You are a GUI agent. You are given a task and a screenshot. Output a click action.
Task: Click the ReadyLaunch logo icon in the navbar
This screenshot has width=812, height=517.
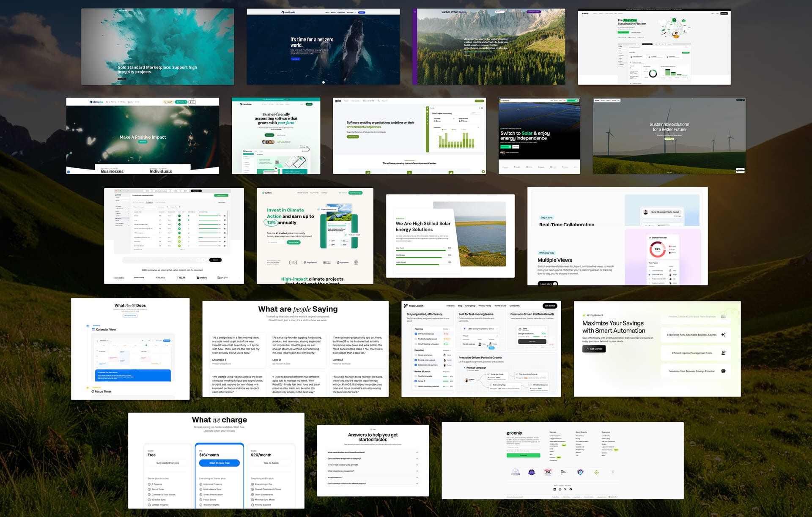[x=406, y=306]
